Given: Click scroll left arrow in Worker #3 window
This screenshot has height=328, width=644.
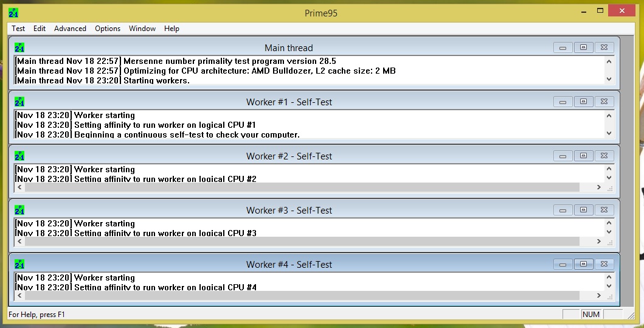Looking at the screenshot, I should pyautogui.click(x=19, y=241).
